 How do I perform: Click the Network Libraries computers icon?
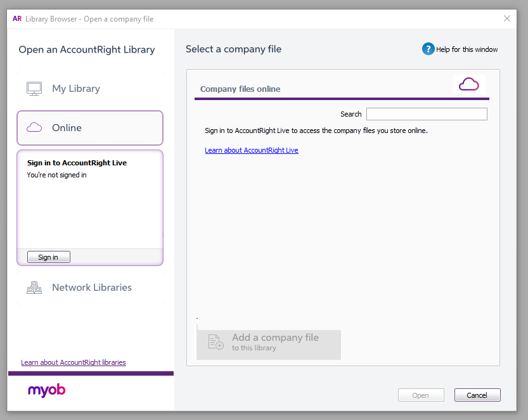[x=34, y=288]
